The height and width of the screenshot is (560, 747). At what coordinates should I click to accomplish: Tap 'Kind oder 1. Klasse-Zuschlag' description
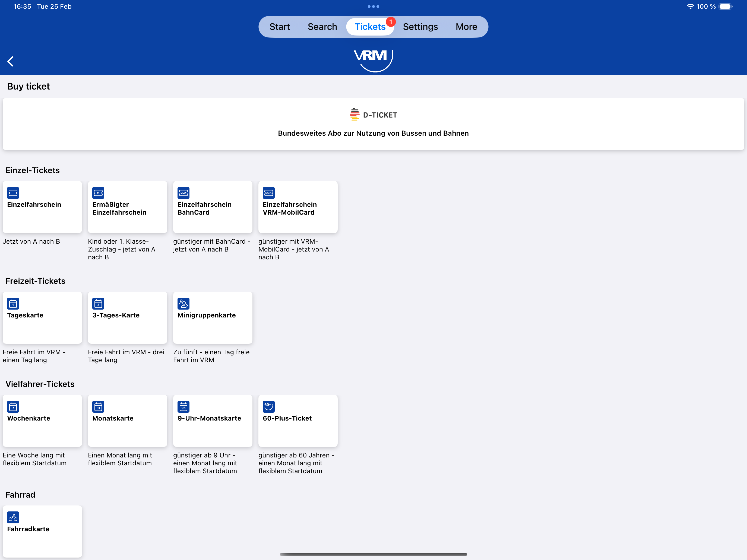coord(122,249)
